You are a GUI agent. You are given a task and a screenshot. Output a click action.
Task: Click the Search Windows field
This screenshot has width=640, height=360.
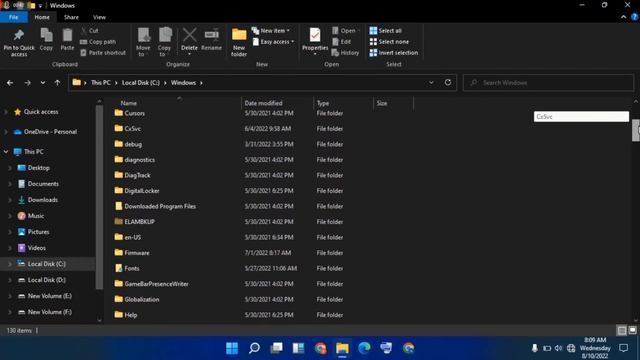tap(548, 82)
